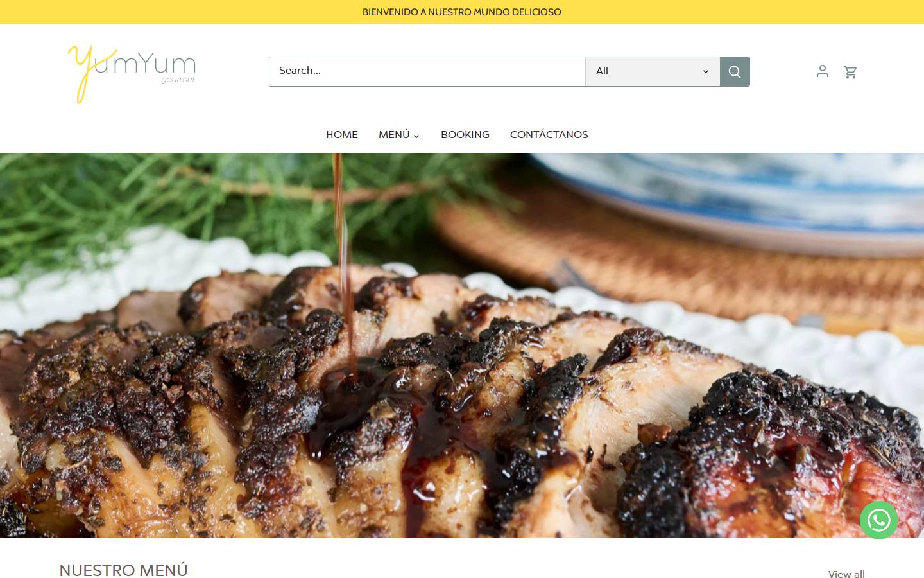
Task: Click the YumYum gourmet logo
Action: coord(132,74)
